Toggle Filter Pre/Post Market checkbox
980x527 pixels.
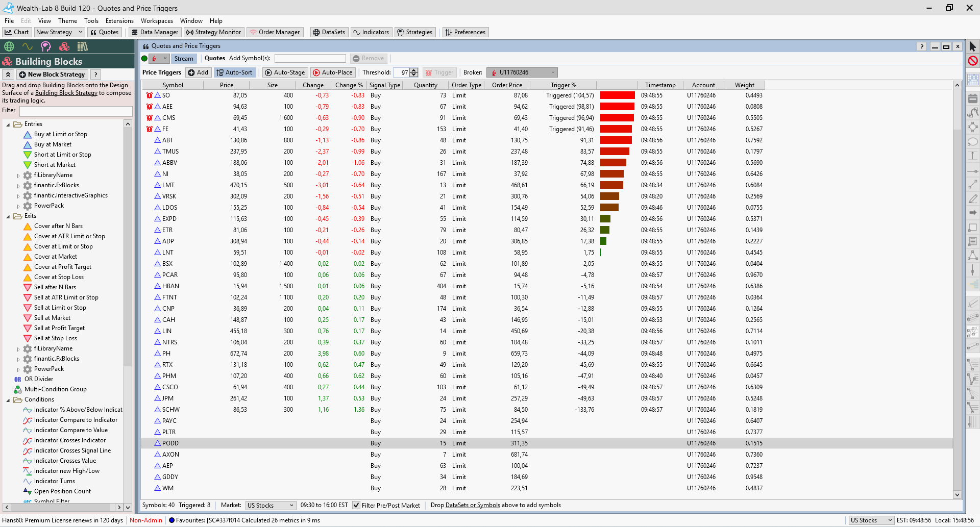point(356,505)
